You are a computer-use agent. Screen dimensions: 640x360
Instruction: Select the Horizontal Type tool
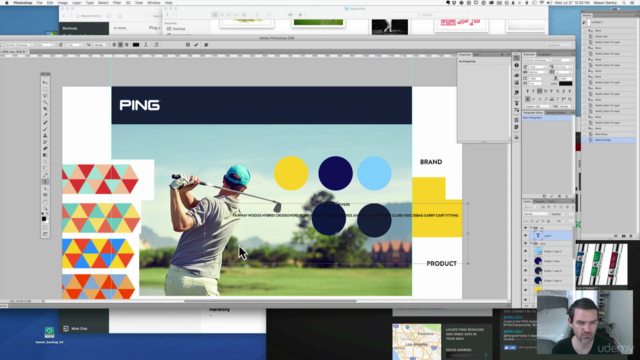point(45,182)
